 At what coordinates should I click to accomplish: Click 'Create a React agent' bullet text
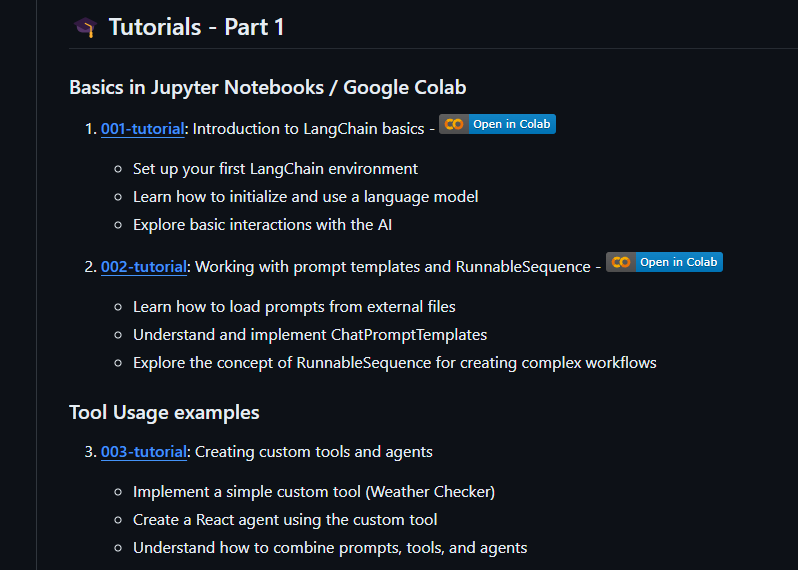[x=285, y=520]
